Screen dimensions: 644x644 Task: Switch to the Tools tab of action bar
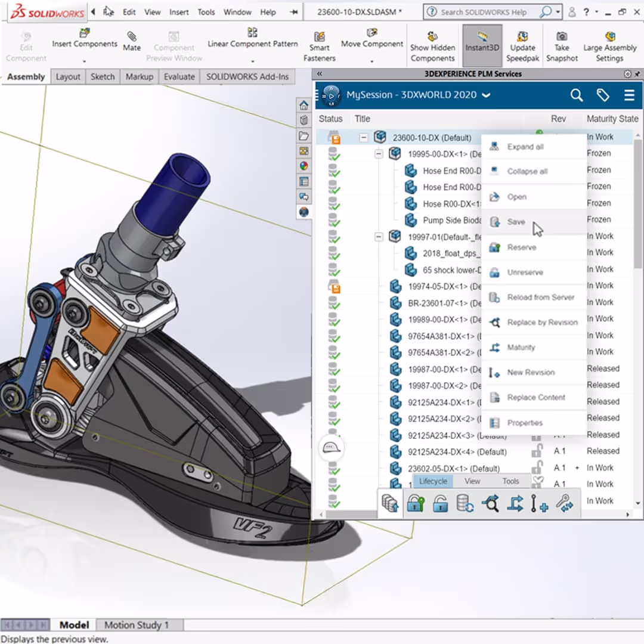tap(510, 481)
